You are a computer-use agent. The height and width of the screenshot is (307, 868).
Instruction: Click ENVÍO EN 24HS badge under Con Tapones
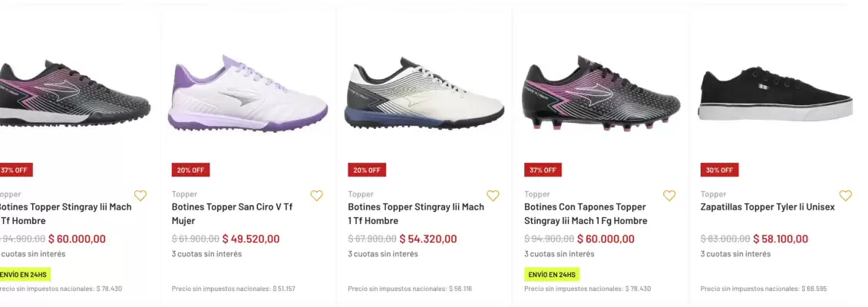[552, 274]
